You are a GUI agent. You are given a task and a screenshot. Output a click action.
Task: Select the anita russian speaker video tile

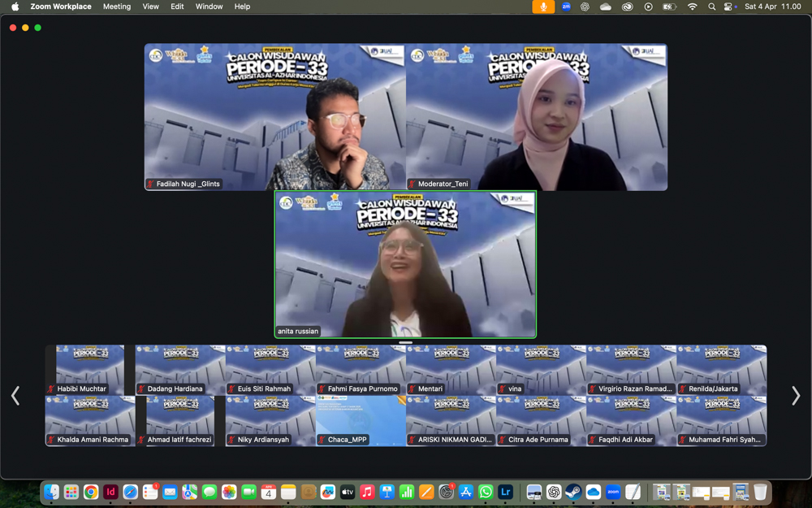tap(405, 264)
